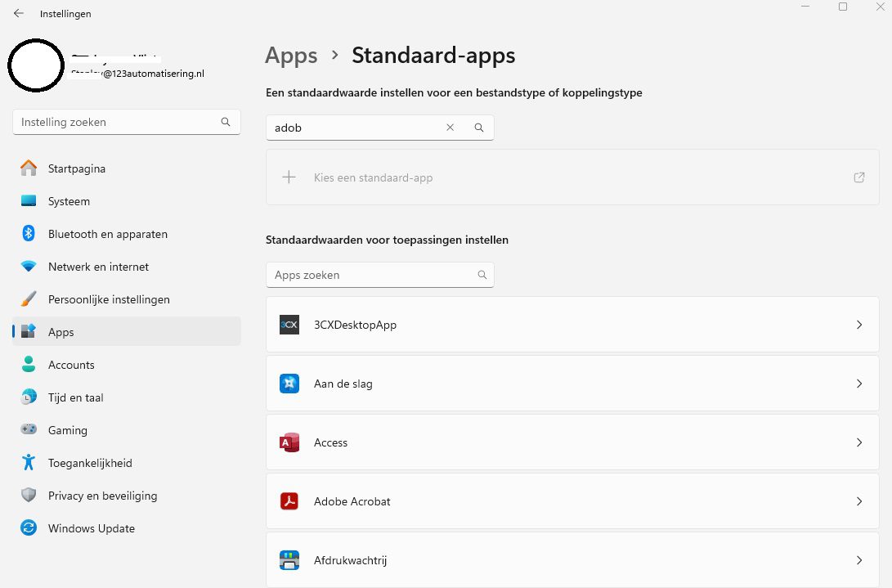Open Systeem settings from the sidebar
Viewport: 892px width, 588px height.
click(69, 201)
